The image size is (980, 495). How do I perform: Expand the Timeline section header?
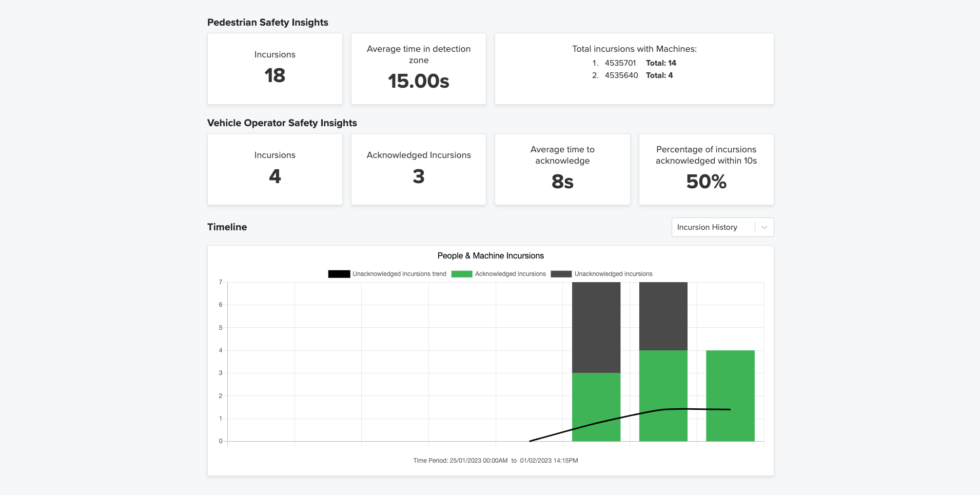pyautogui.click(x=227, y=227)
